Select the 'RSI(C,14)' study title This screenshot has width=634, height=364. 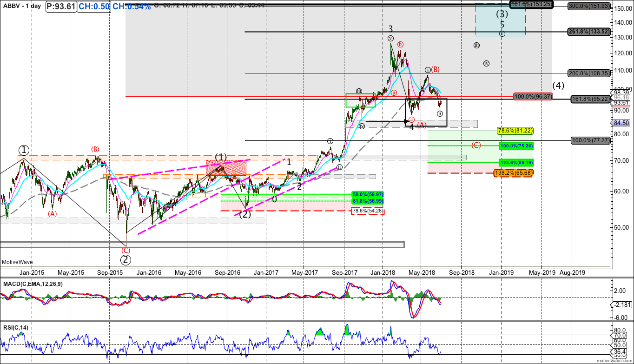(x=15, y=328)
